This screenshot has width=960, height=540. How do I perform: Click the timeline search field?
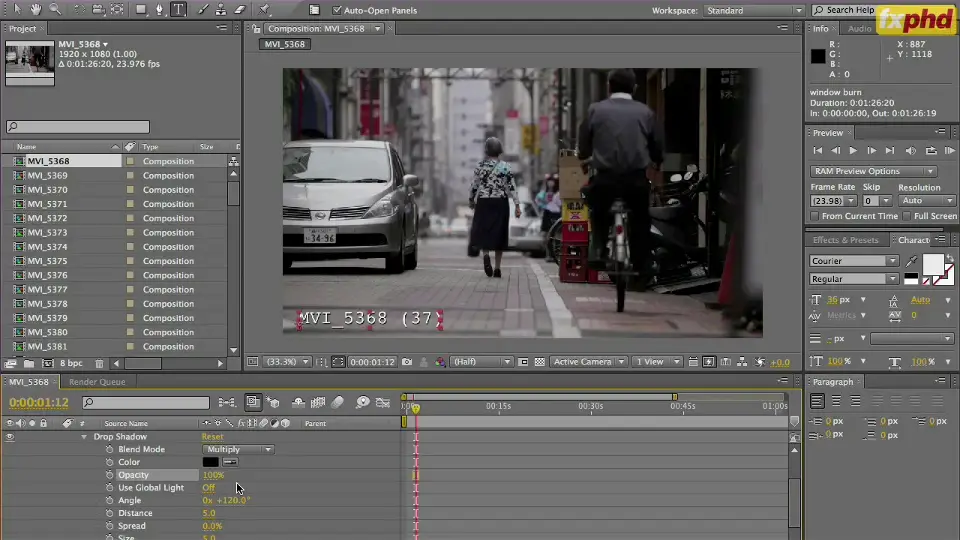coord(146,402)
